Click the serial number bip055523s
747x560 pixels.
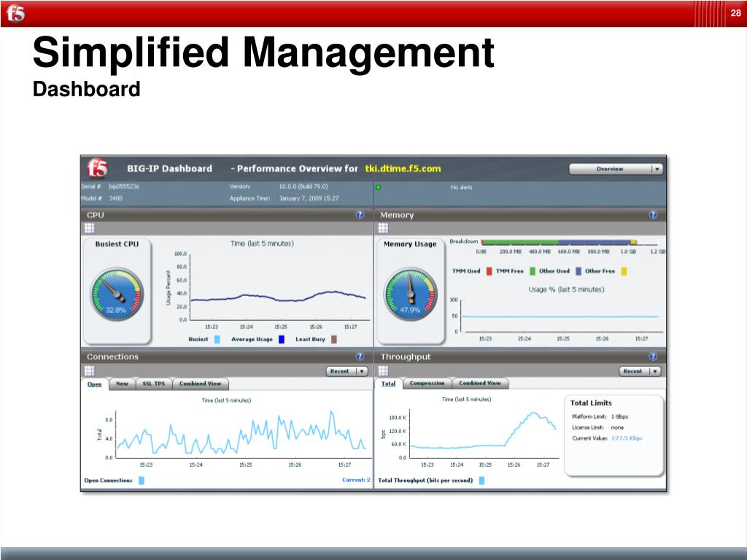124,186
